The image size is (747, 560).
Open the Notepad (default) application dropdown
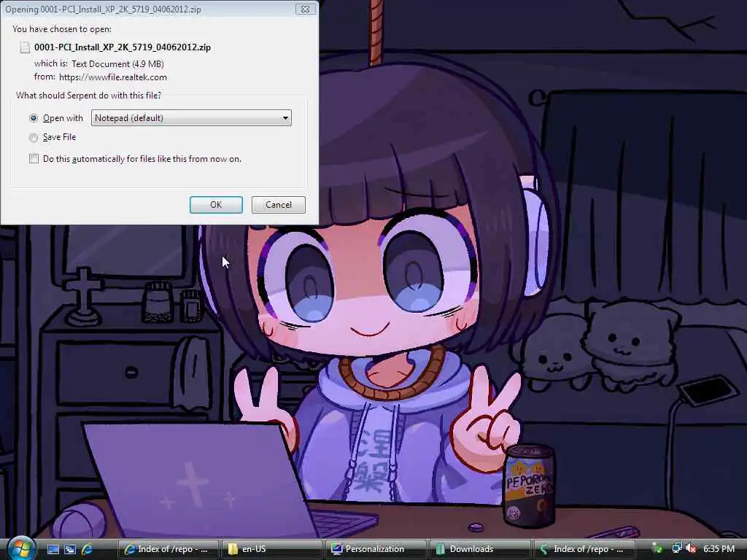[191, 118]
